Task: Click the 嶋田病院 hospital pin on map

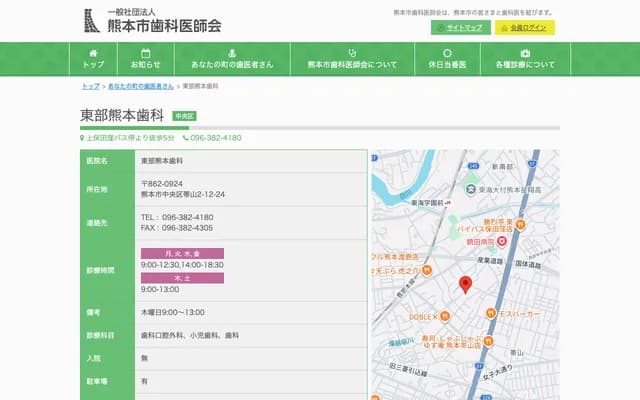Action: point(502,242)
